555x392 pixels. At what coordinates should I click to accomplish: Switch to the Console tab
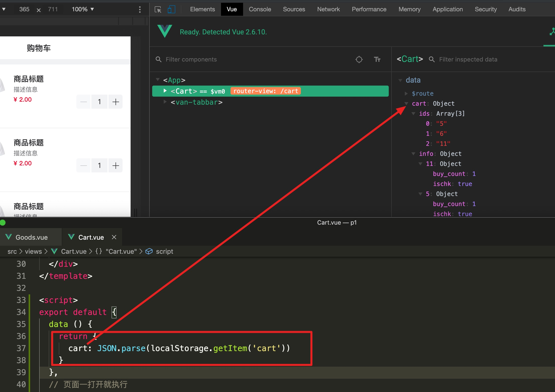260,9
